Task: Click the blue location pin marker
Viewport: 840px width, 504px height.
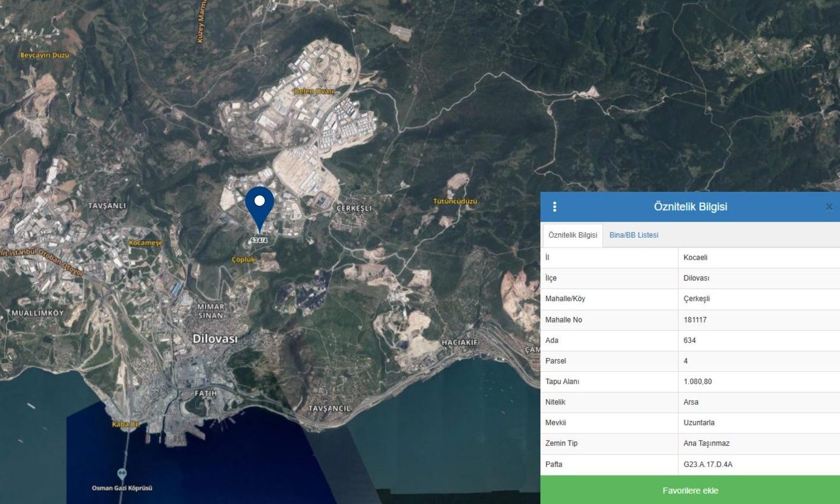Action: tap(260, 205)
